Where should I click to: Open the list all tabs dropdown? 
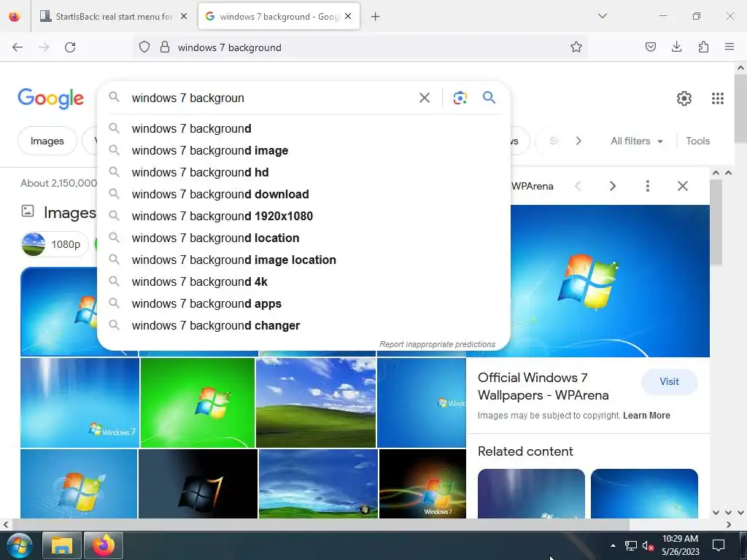coord(602,16)
